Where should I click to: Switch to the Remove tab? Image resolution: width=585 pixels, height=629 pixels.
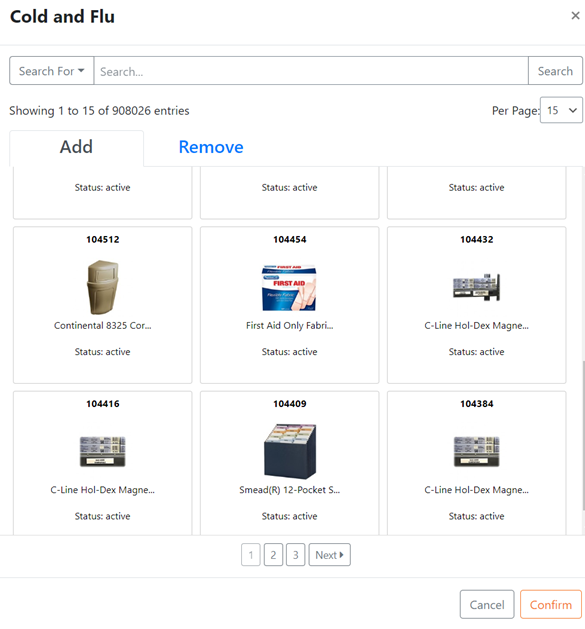211,147
